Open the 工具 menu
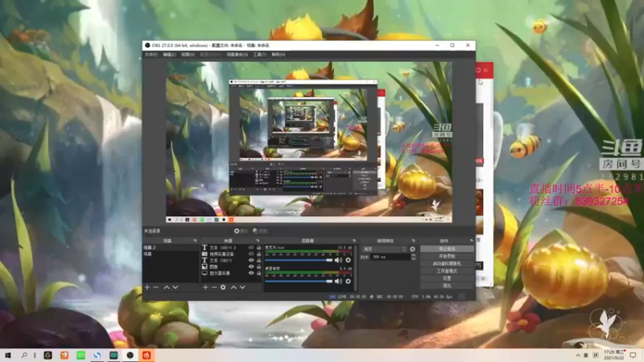 [x=259, y=55]
